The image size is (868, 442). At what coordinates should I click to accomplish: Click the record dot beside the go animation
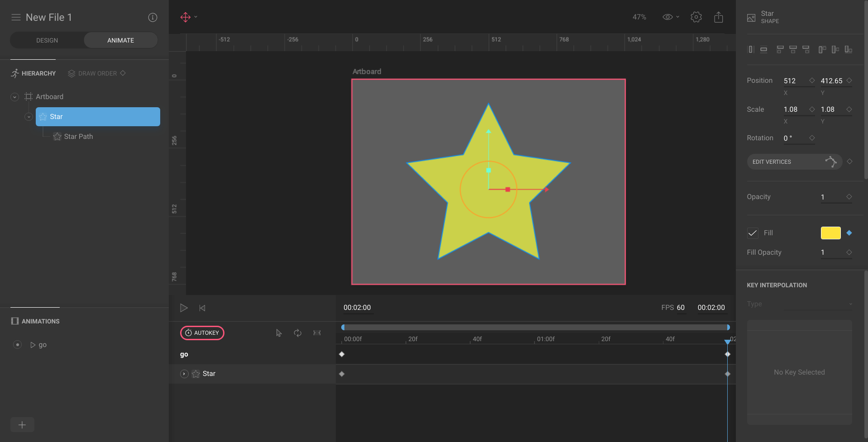tap(17, 345)
